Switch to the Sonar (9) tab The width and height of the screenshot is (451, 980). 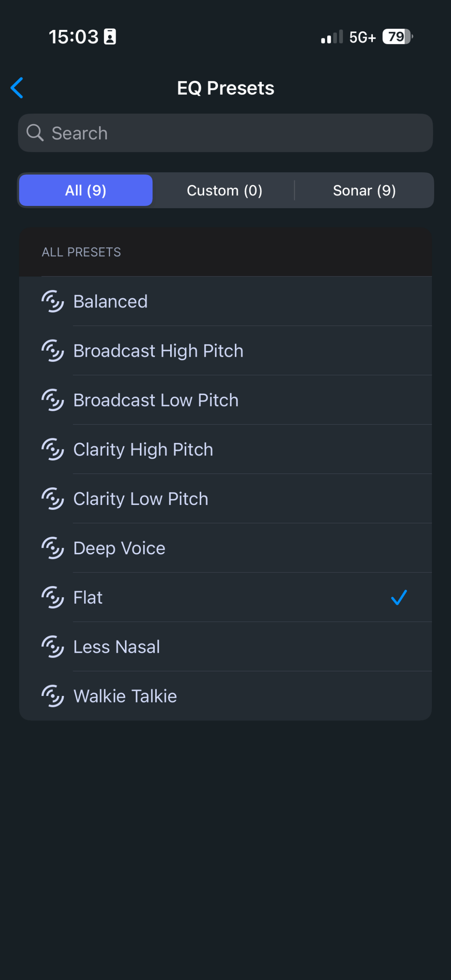(x=364, y=190)
